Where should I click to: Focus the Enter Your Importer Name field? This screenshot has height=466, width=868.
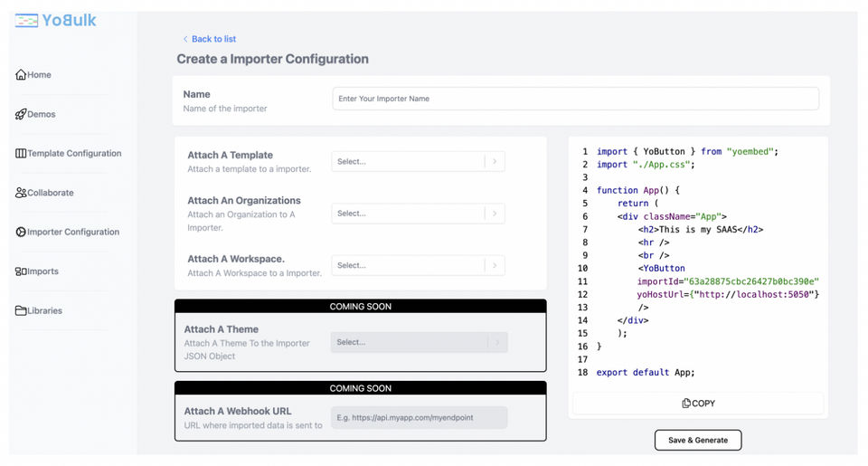[576, 99]
